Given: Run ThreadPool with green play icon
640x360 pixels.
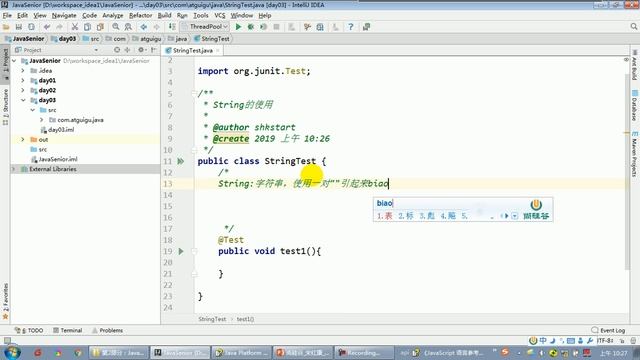Looking at the screenshot, I should 238,27.
